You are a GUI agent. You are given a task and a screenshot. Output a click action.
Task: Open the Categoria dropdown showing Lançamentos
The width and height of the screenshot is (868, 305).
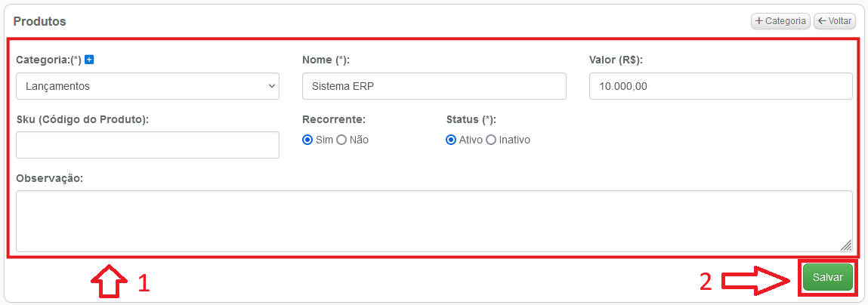point(148,86)
